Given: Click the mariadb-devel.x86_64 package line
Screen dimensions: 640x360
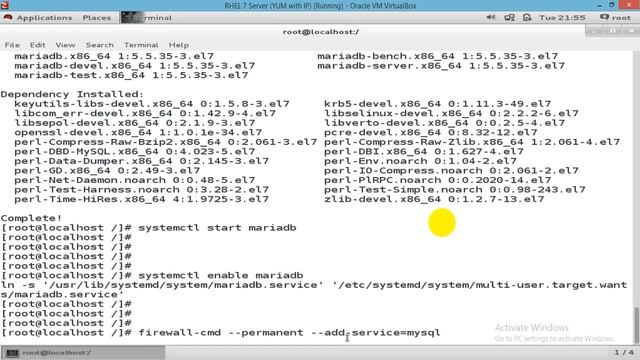Looking at the screenshot, I should coord(135,66).
